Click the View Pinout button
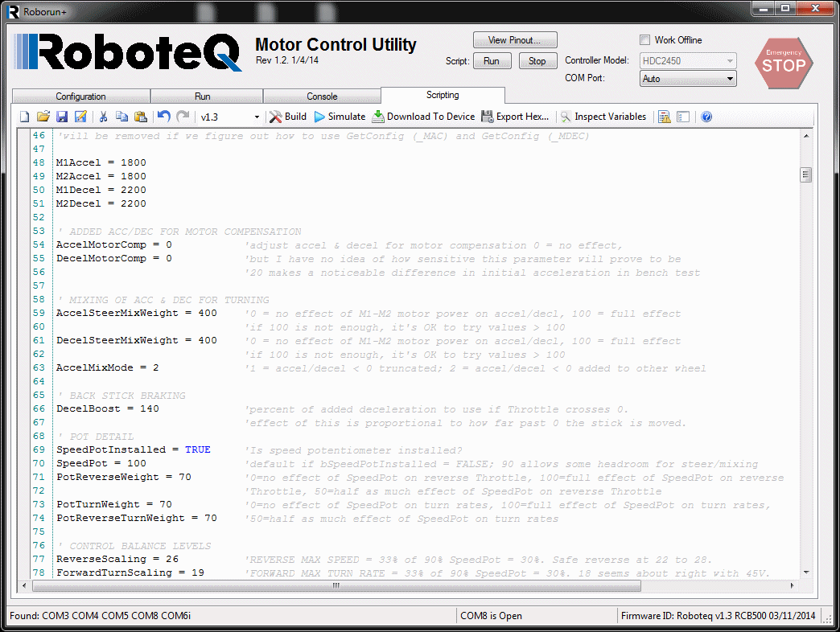This screenshot has width=840, height=632. coord(515,40)
